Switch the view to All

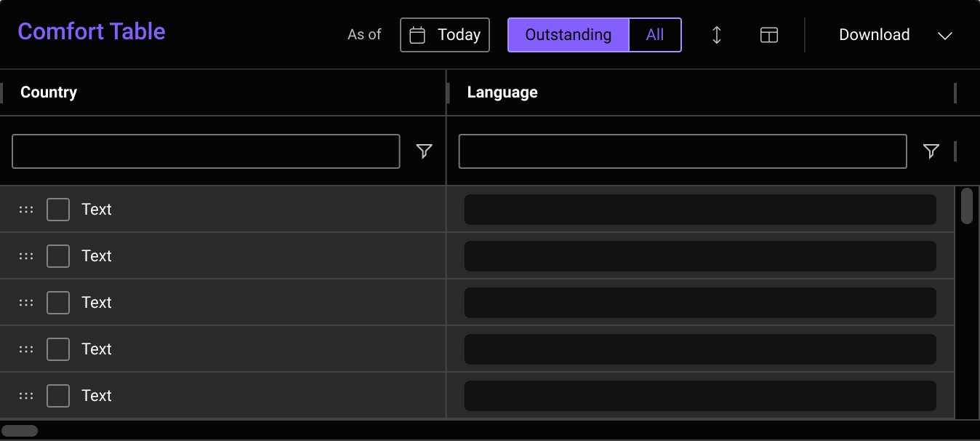point(655,35)
